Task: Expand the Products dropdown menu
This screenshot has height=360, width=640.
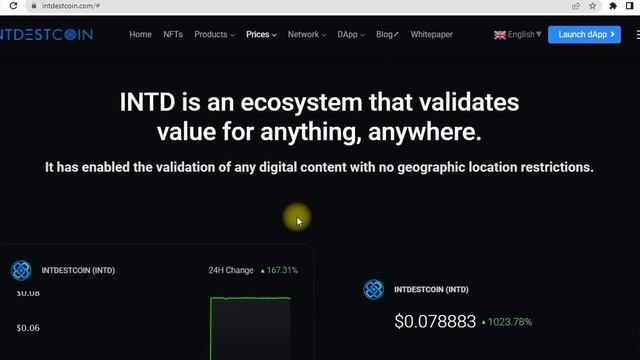Action: pos(214,35)
